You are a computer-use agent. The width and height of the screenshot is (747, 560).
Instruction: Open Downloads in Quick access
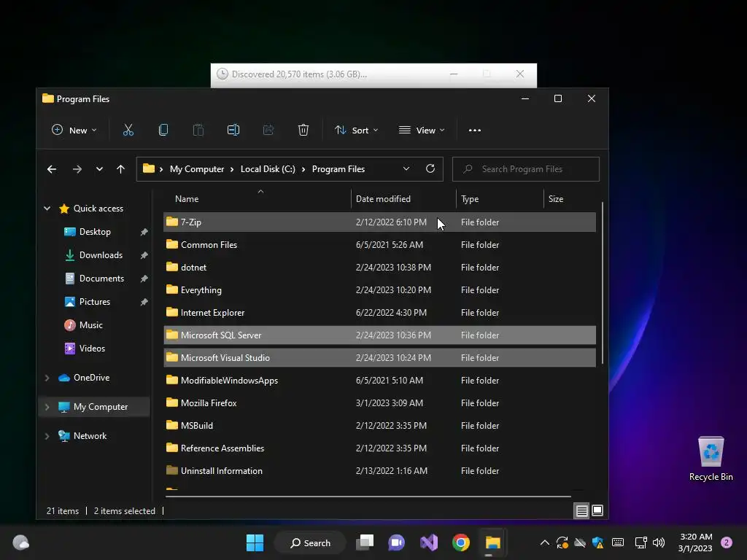click(101, 254)
